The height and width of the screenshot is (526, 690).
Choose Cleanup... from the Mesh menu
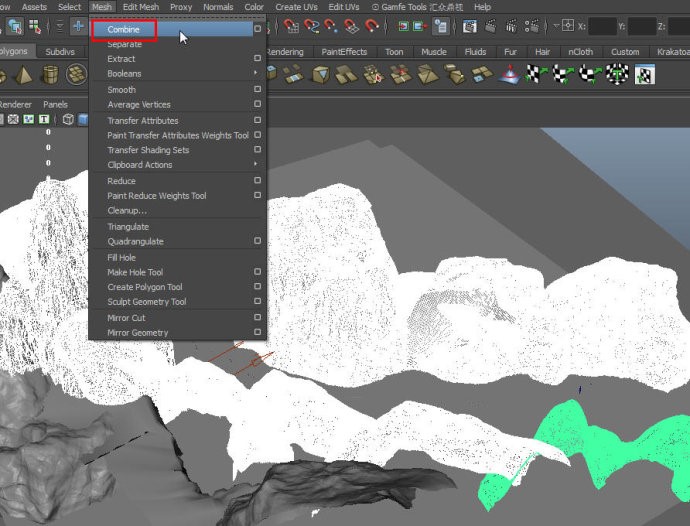pos(127,211)
